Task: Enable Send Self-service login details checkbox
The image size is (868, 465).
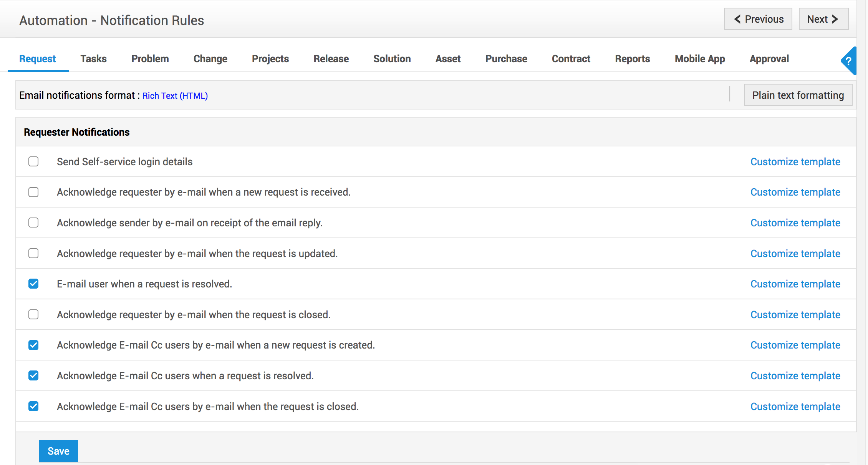Action: click(33, 161)
